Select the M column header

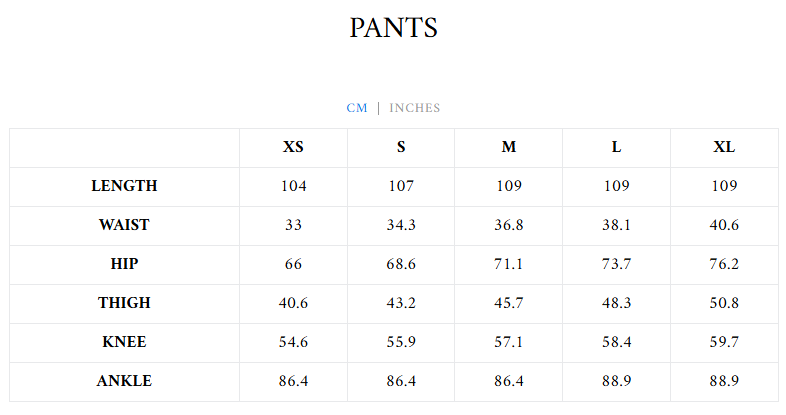[x=509, y=147]
